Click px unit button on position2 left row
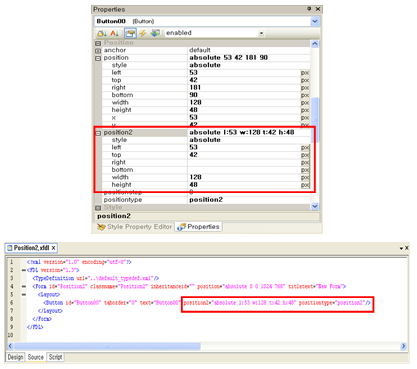Image resolution: width=417 pixels, height=369 pixels. [305, 147]
